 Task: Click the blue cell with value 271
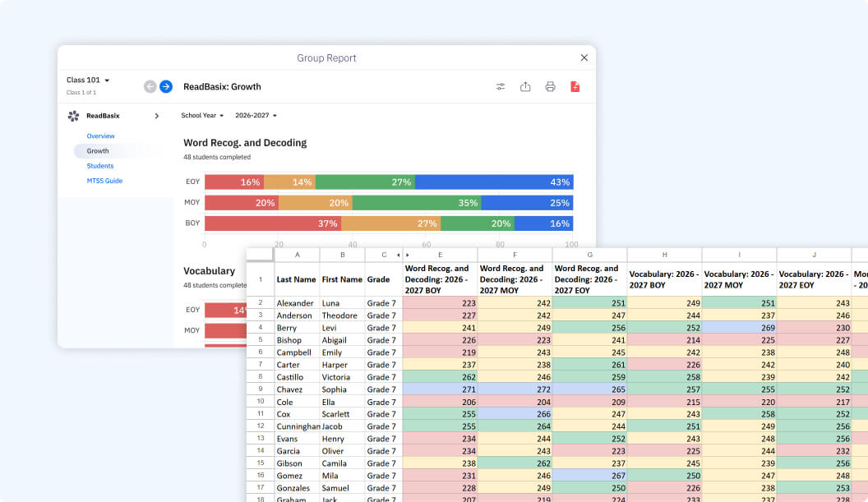440,389
